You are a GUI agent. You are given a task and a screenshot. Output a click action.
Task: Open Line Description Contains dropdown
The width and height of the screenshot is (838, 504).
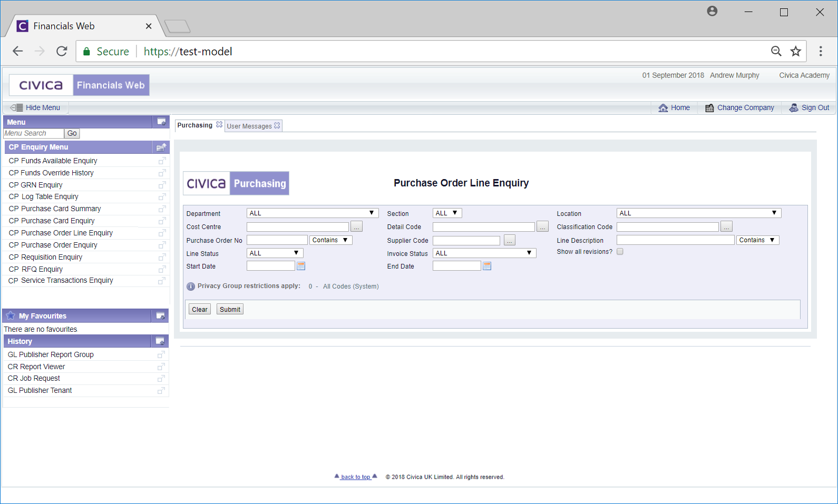tap(757, 240)
